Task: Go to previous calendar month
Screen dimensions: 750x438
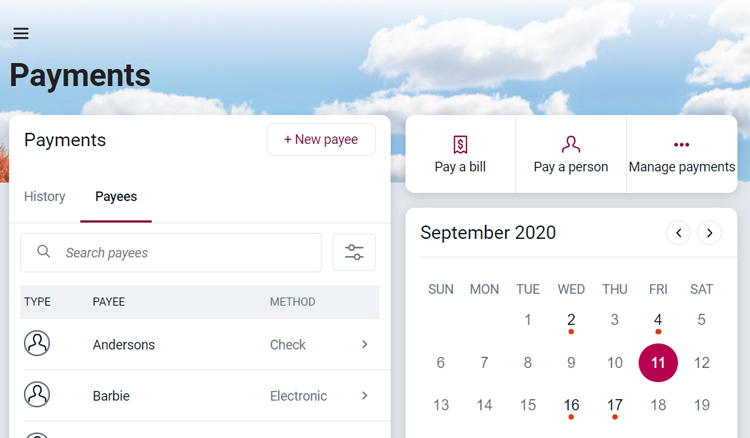Action: pyautogui.click(x=679, y=233)
